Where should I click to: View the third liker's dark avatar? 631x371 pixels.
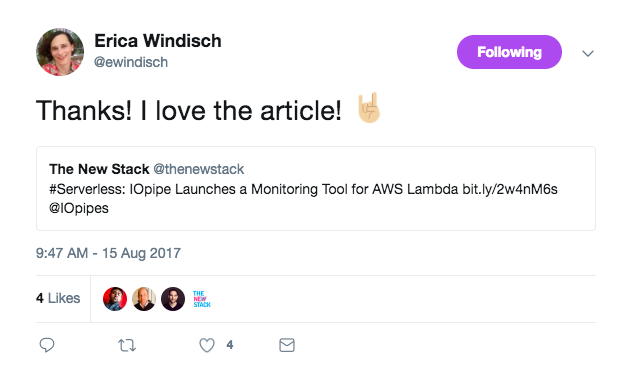coord(173,299)
